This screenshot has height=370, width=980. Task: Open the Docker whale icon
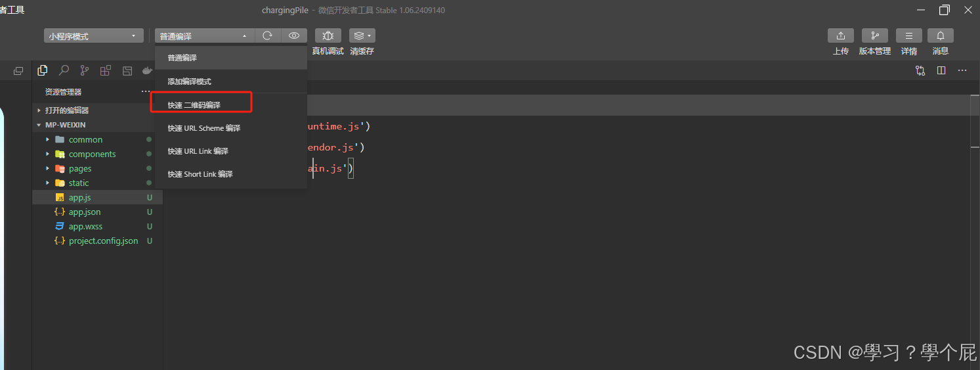tap(148, 70)
